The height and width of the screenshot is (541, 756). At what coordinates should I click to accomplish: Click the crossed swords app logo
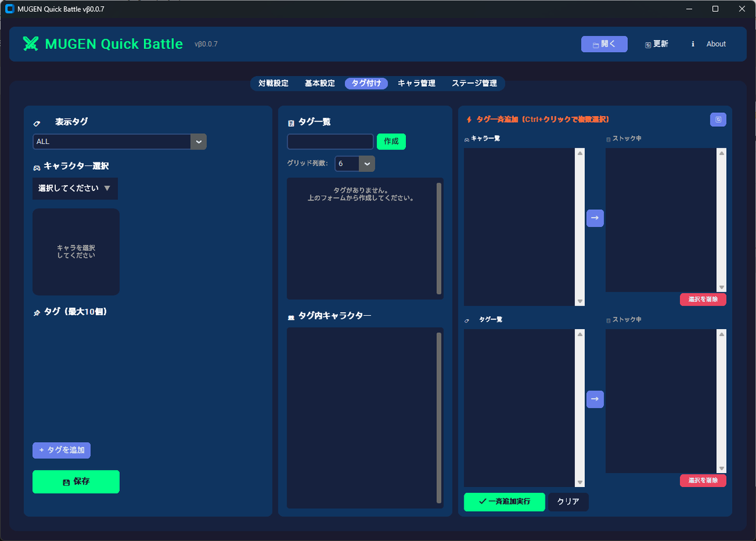point(30,44)
